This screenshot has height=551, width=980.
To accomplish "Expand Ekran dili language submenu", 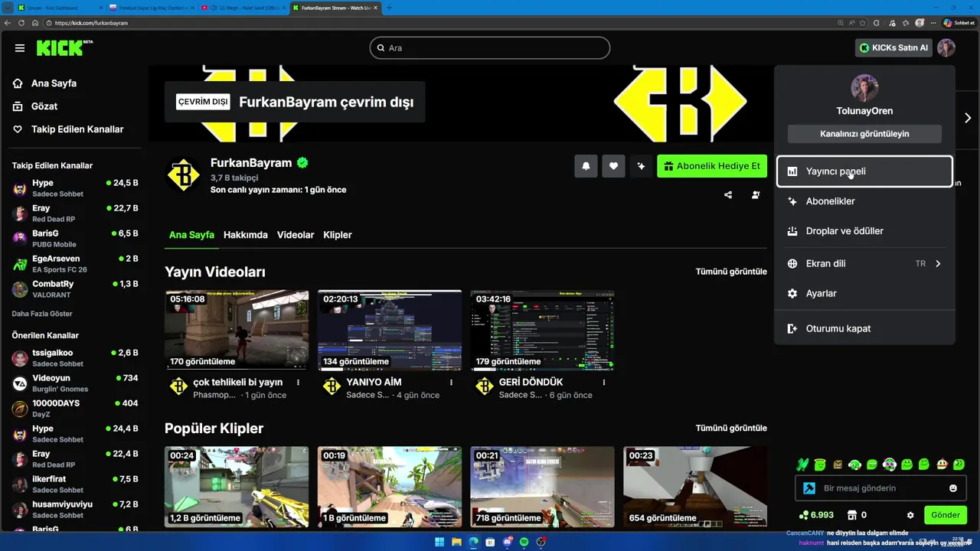I will tap(864, 263).
